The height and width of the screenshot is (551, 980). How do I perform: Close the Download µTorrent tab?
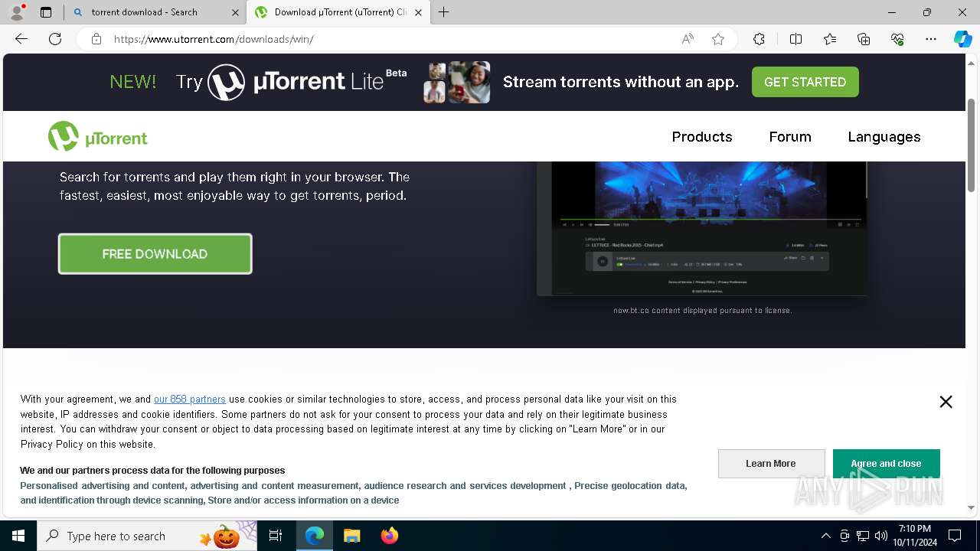418,12
